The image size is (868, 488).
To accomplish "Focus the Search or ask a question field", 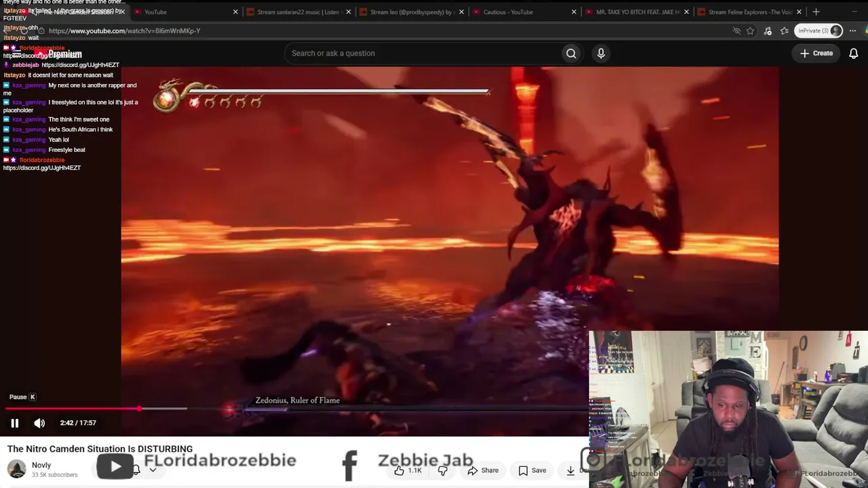I will point(422,54).
